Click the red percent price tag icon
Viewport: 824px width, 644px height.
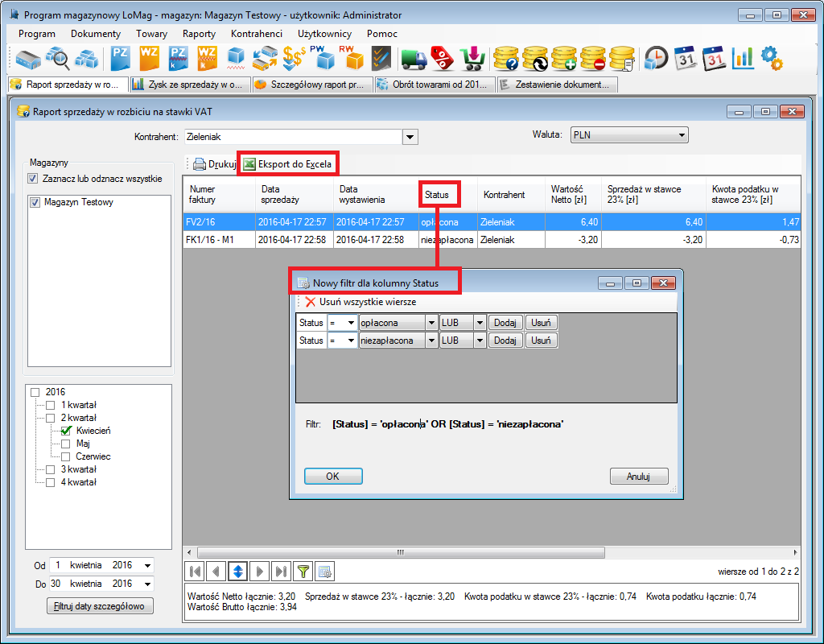[443, 58]
